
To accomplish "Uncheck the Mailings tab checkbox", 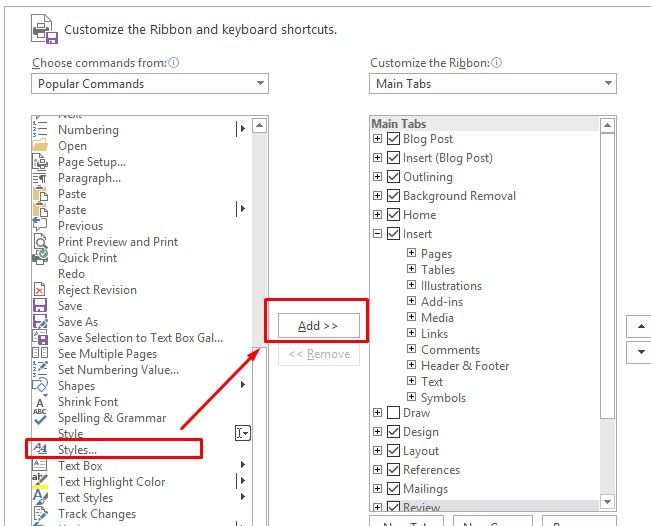I will [393, 489].
